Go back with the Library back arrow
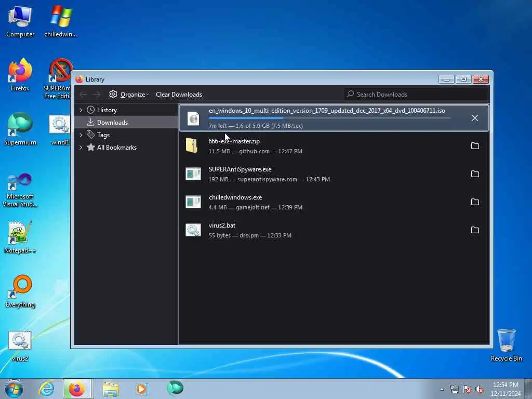 (84, 95)
